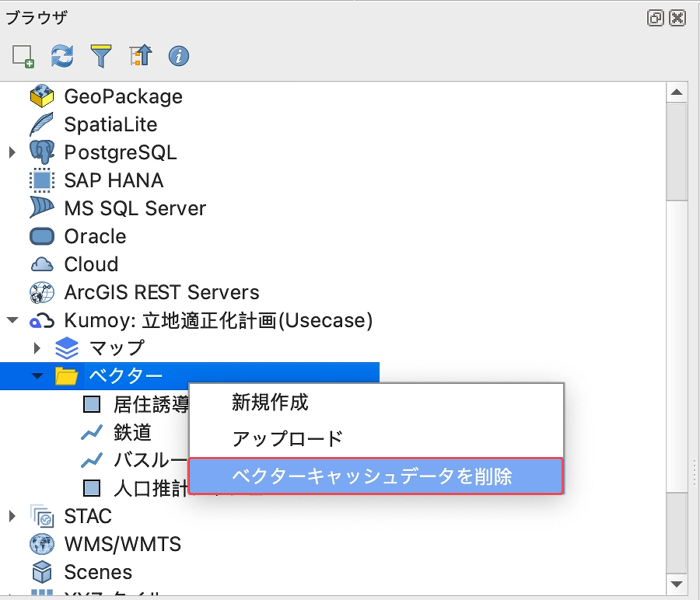Screen dimensions: 700x600
Task: Collapse the ベクター folder
Action: click(x=37, y=376)
